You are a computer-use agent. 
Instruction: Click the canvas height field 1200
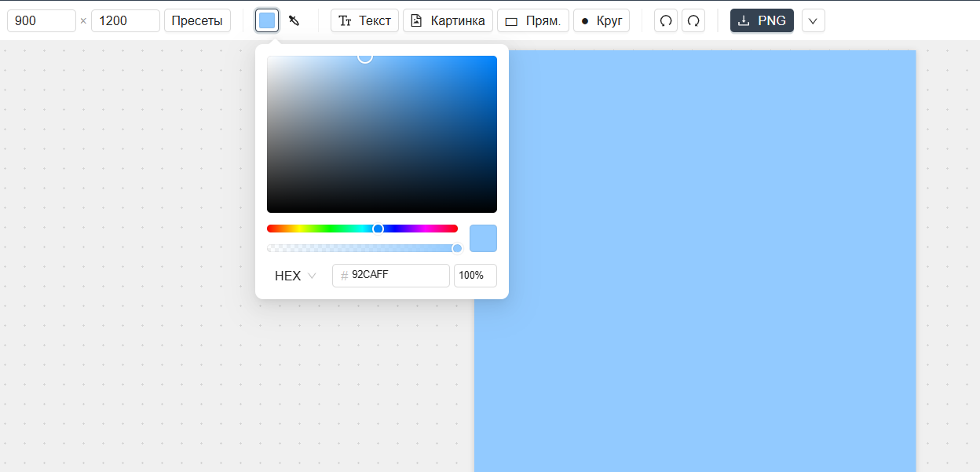click(126, 20)
